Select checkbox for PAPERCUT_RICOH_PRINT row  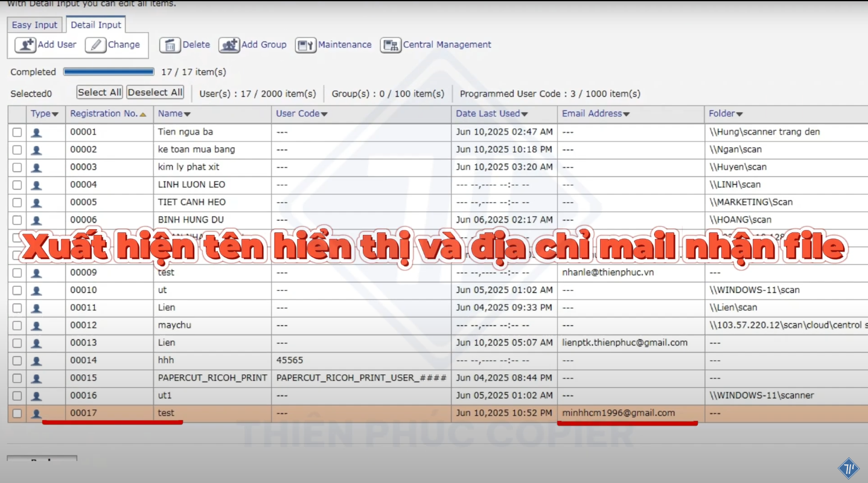(17, 379)
